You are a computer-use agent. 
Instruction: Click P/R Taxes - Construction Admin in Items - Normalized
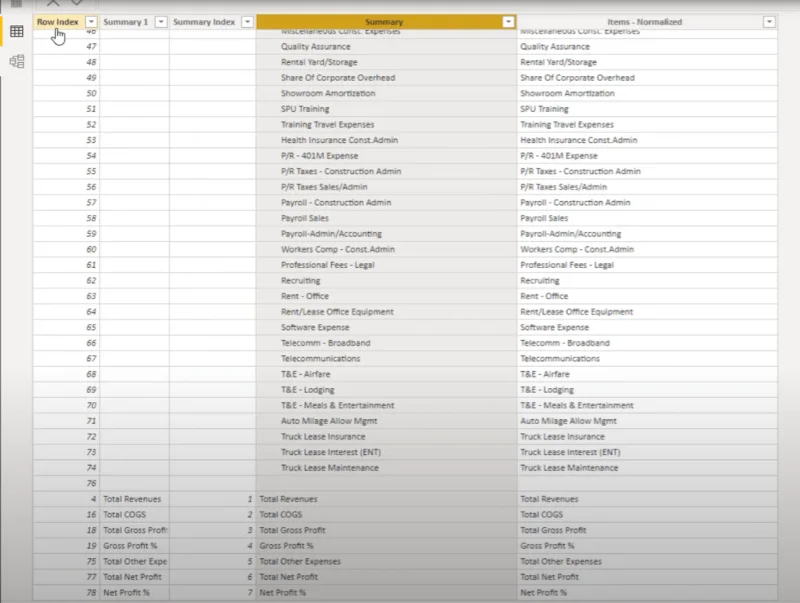[x=580, y=171]
